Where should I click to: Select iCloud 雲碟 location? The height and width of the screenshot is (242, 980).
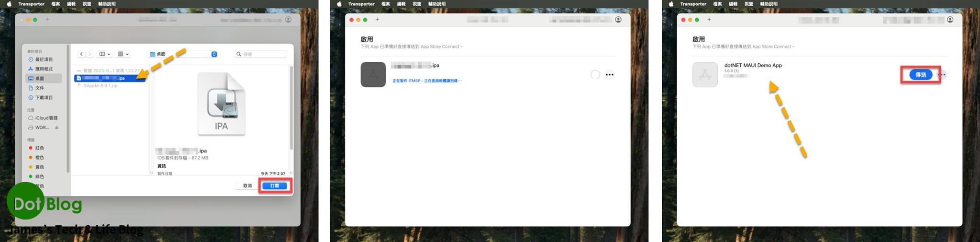pyautogui.click(x=45, y=118)
